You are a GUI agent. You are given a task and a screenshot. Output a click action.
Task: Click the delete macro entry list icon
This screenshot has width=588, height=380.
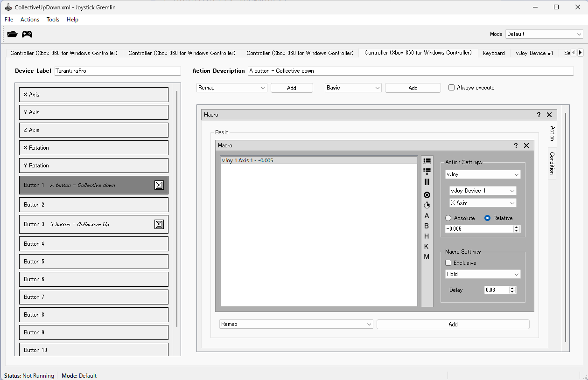click(x=427, y=171)
